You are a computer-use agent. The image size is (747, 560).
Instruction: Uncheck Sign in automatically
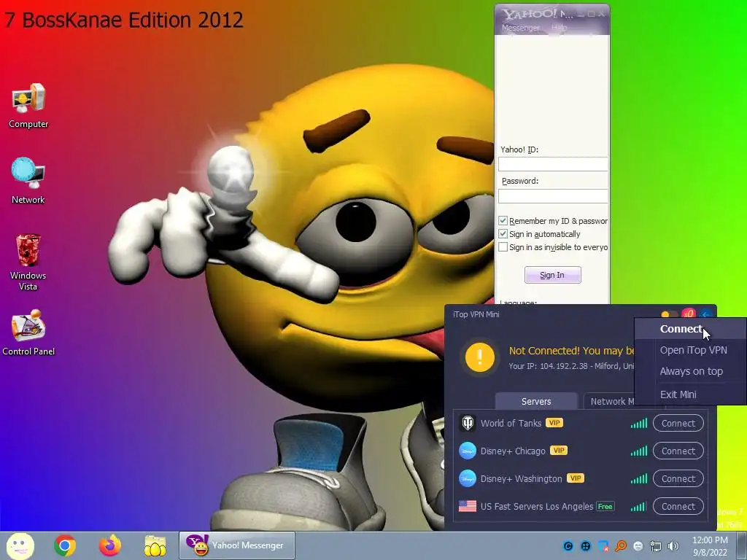click(503, 234)
